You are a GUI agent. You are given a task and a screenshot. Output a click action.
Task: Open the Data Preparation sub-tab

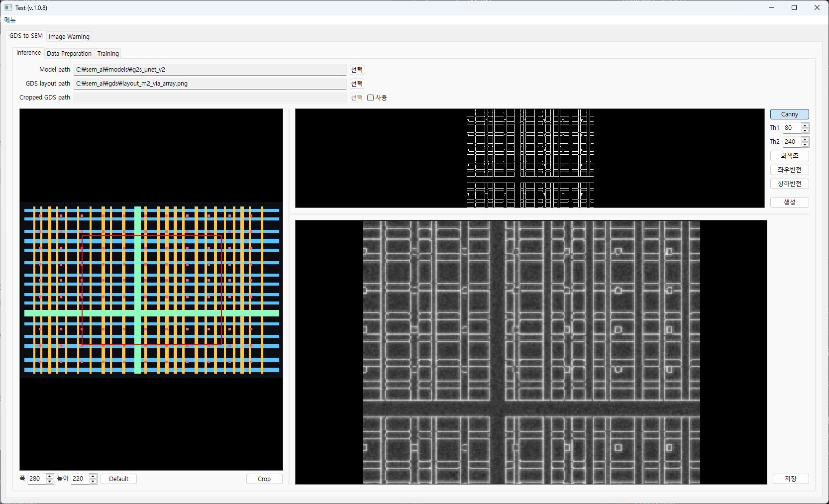(69, 54)
